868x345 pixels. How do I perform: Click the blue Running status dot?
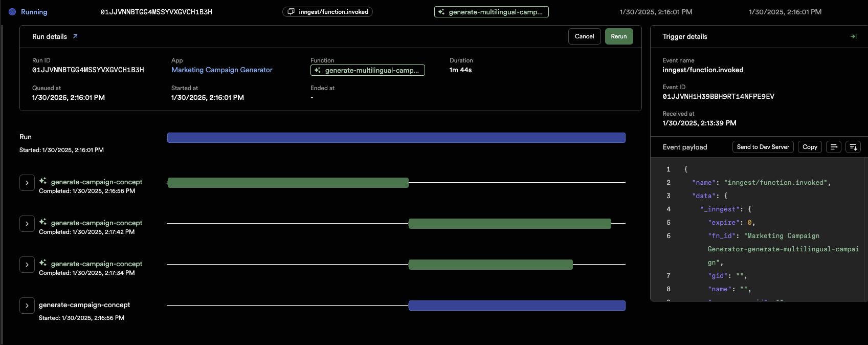(12, 12)
